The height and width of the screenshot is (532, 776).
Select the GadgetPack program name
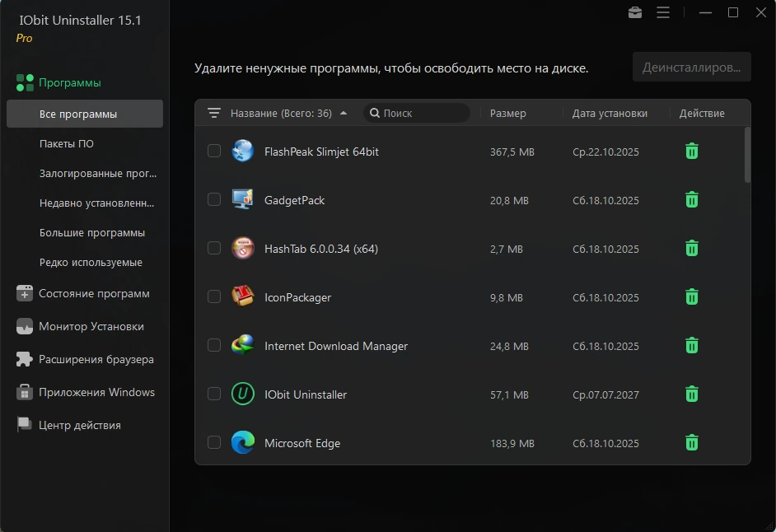(294, 200)
